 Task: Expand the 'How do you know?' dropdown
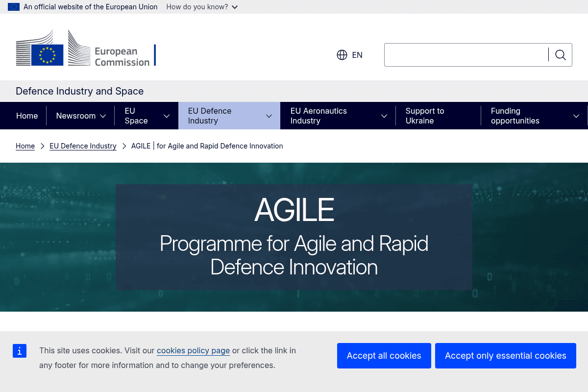pyautogui.click(x=202, y=7)
